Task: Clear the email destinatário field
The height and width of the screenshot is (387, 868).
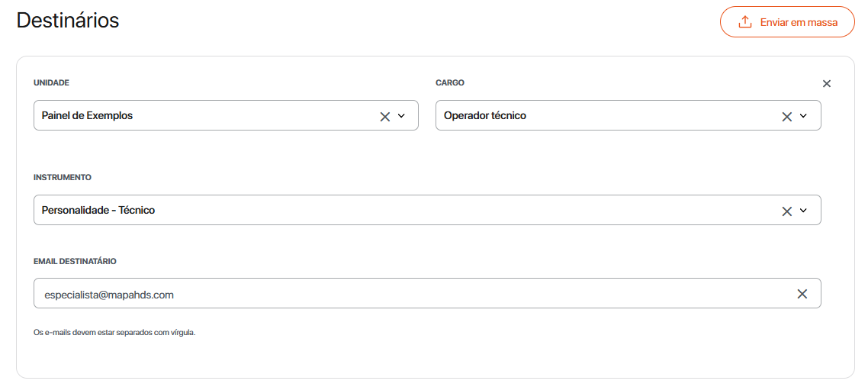Action: pyautogui.click(x=802, y=294)
